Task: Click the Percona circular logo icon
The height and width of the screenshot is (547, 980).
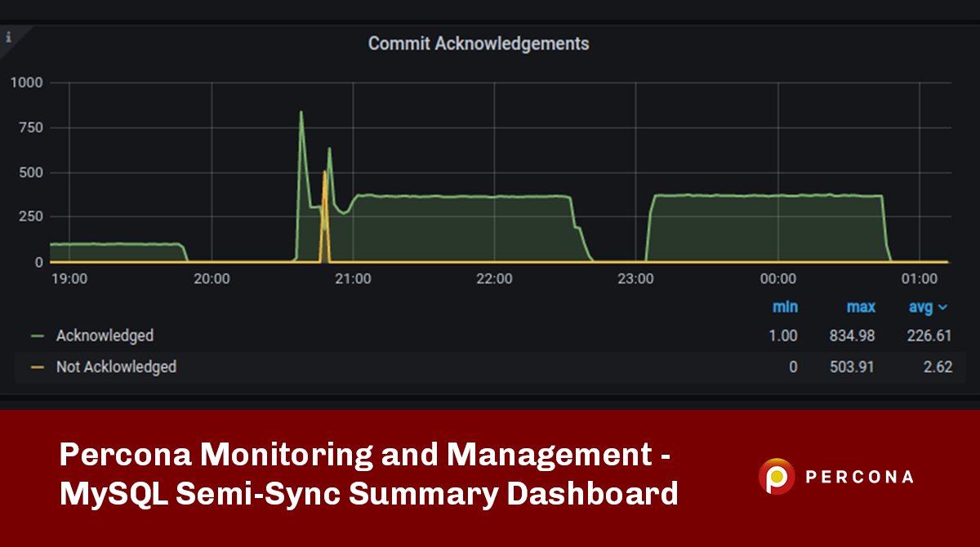Action: 776,477
